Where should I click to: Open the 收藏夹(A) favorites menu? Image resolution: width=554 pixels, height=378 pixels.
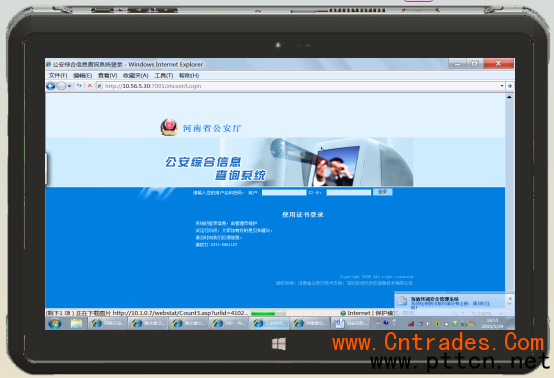pyautogui.click(x=136, y=75)
